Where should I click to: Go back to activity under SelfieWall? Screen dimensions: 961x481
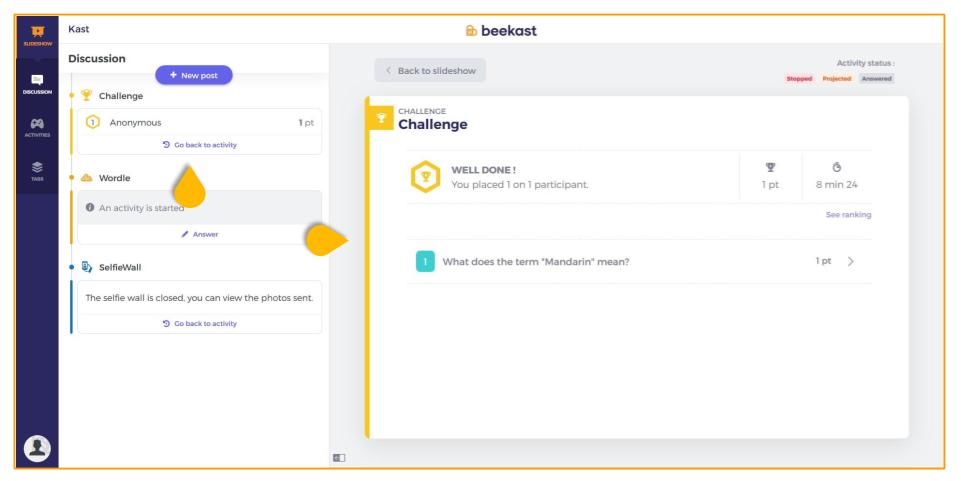[200, 323]
